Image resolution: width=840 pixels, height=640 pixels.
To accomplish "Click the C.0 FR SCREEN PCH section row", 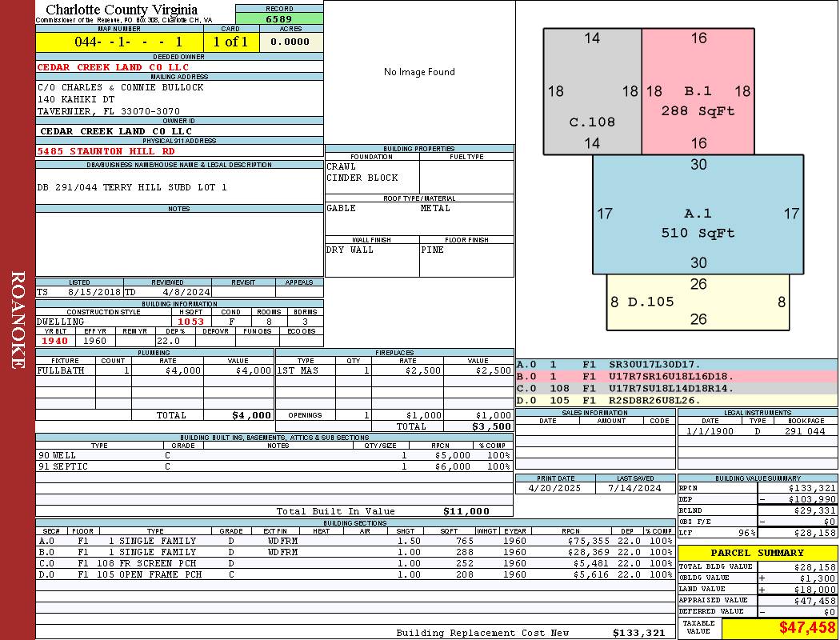I will (x=356, y=563).
